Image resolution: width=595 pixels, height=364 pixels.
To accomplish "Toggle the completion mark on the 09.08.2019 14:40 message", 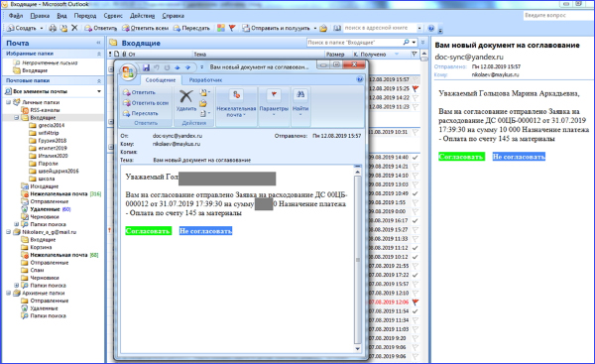I will pos(416,157).
